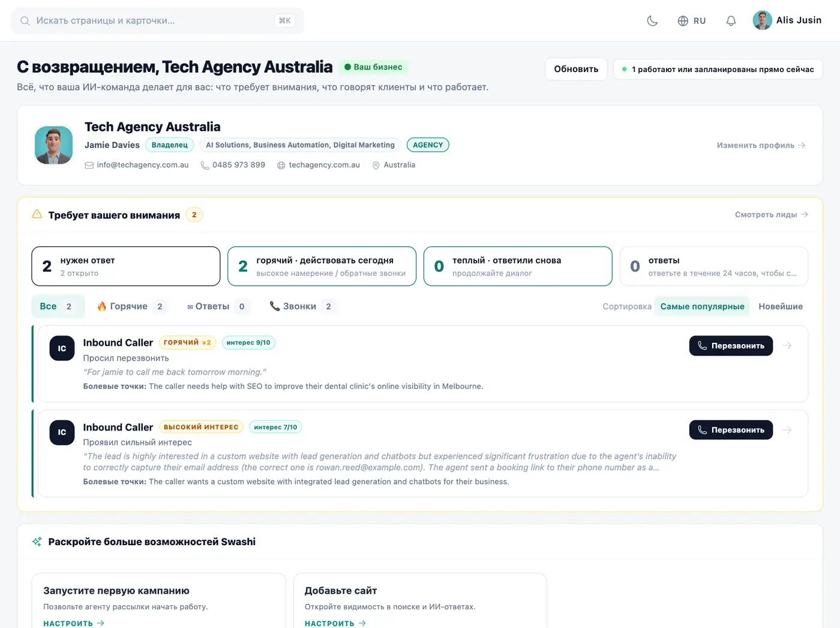Viewport: 840px width, 628px height.
Task: Click the Tech Agency Australia avatar
Action: point(54,145)
